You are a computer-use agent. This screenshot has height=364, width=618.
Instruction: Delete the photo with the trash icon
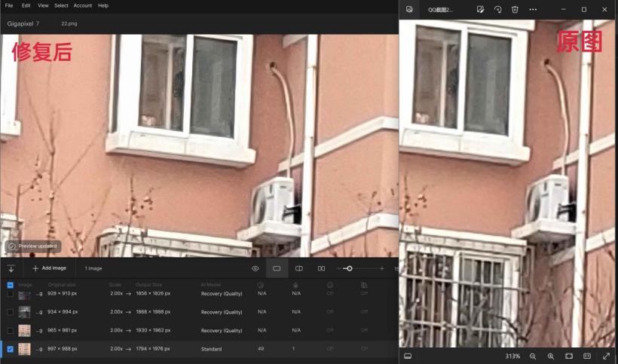point(515,10)
